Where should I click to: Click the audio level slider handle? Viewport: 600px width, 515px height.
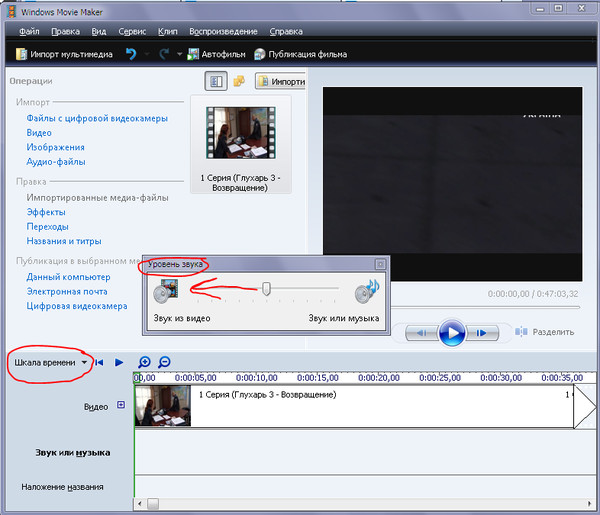(x=266, y=289)
